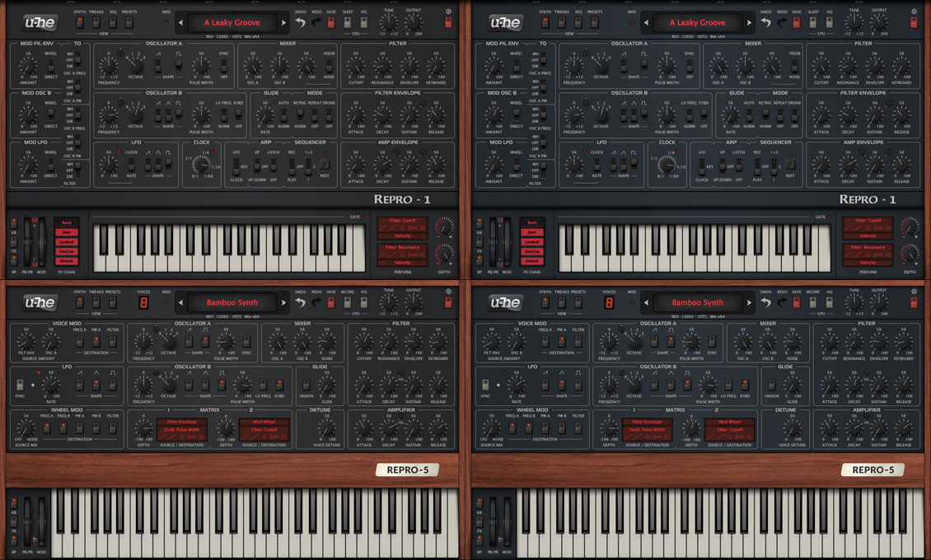Image resolution: width=931 pixels, height=560 pixels.
Task: Click 'ResQ' FX chain slot, left Repro-1
Action: 67,222
